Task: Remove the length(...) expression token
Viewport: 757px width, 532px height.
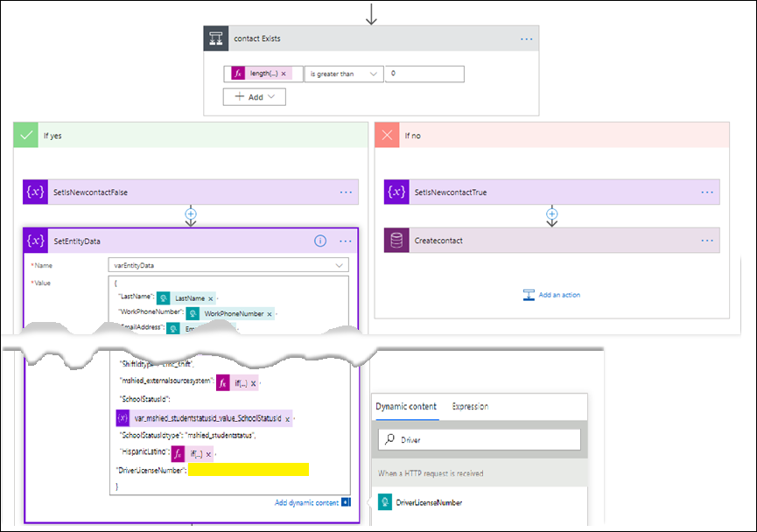Action: pos(284,74)
